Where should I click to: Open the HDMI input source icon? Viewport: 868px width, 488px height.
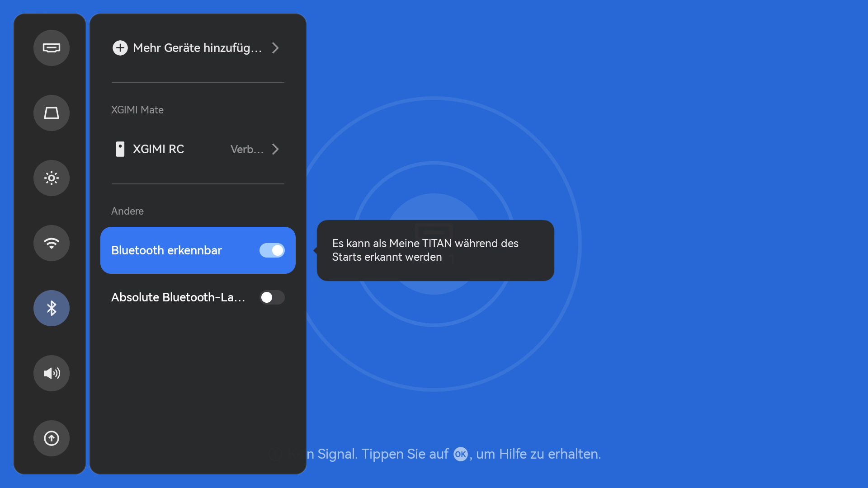pos(52,48)
